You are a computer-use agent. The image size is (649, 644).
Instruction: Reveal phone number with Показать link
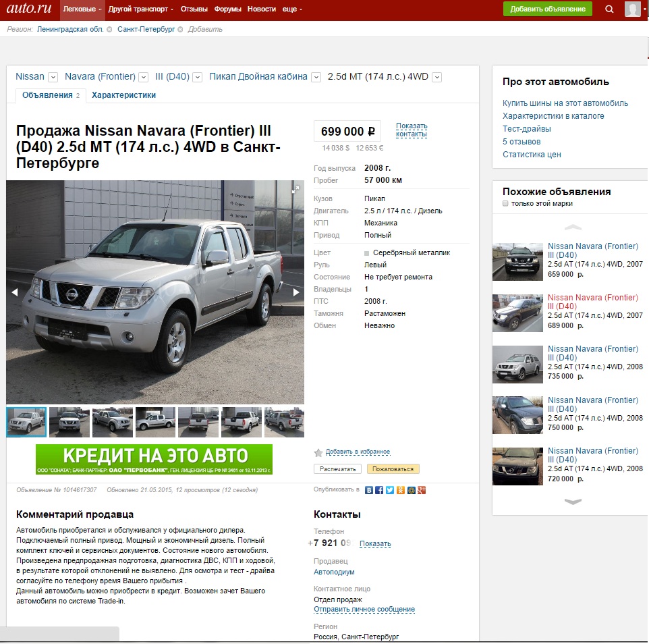pyautogui.click(x=375, y=544)
